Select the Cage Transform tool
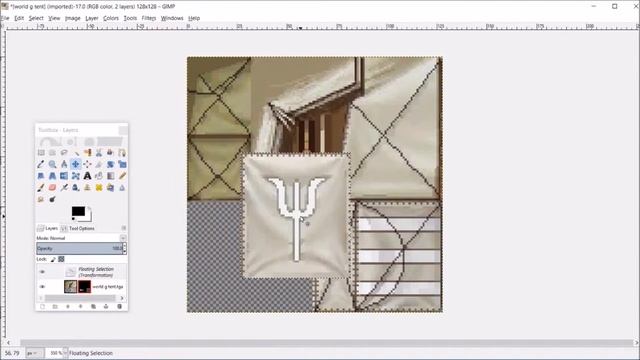Viewport: 640px width, 360px height. pos(76,176)
